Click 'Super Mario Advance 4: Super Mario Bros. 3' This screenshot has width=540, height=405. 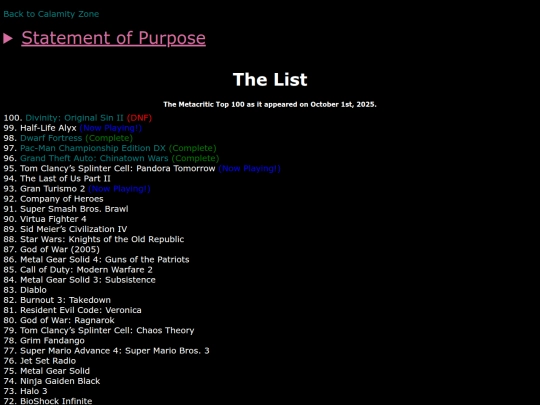click(115, 351)
